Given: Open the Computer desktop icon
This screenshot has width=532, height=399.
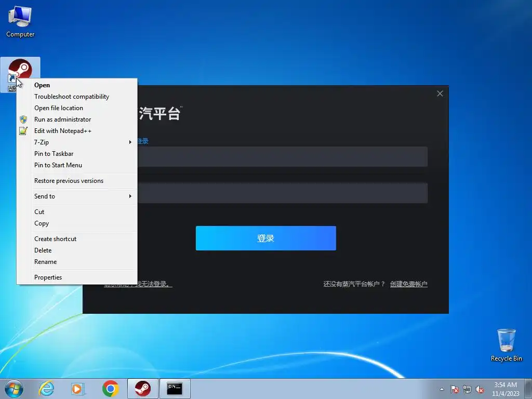Looking at the screenshot, I should click(x=20, y=21).
